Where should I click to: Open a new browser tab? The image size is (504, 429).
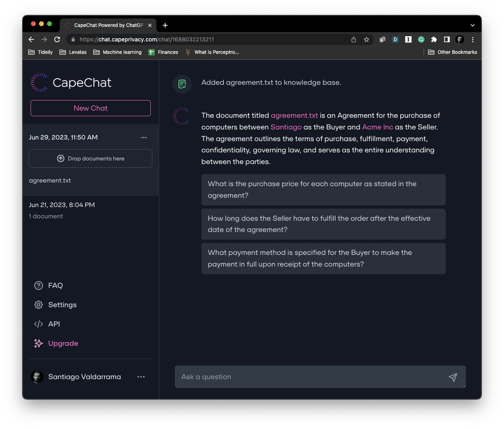click(x=165, y=25)
